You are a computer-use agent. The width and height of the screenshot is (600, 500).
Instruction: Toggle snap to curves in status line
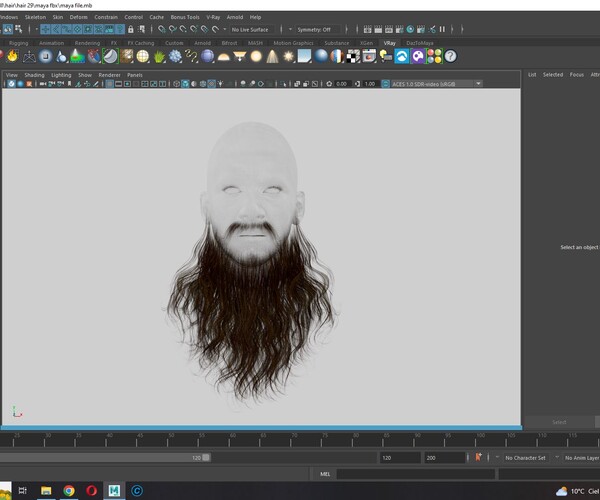tap(173, 29)
